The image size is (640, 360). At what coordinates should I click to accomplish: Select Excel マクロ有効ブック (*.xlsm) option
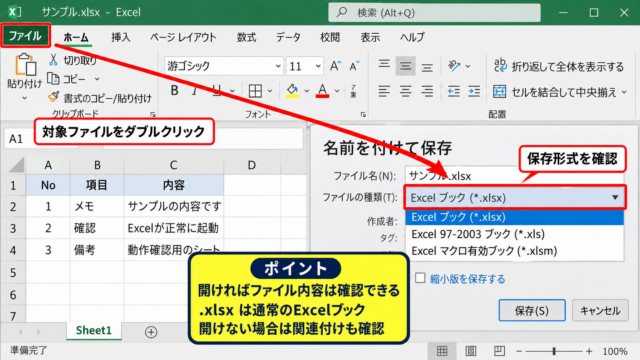tap(514, 251)
